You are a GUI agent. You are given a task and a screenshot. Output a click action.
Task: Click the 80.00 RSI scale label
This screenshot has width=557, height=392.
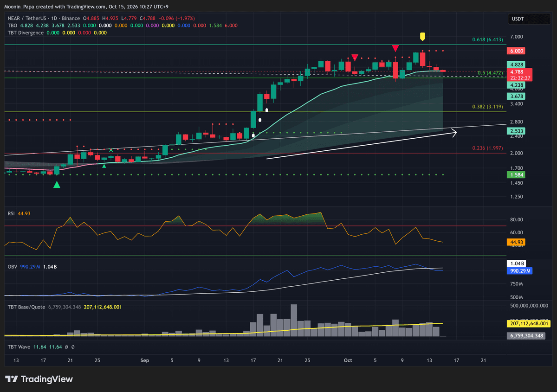click(517, 219)
